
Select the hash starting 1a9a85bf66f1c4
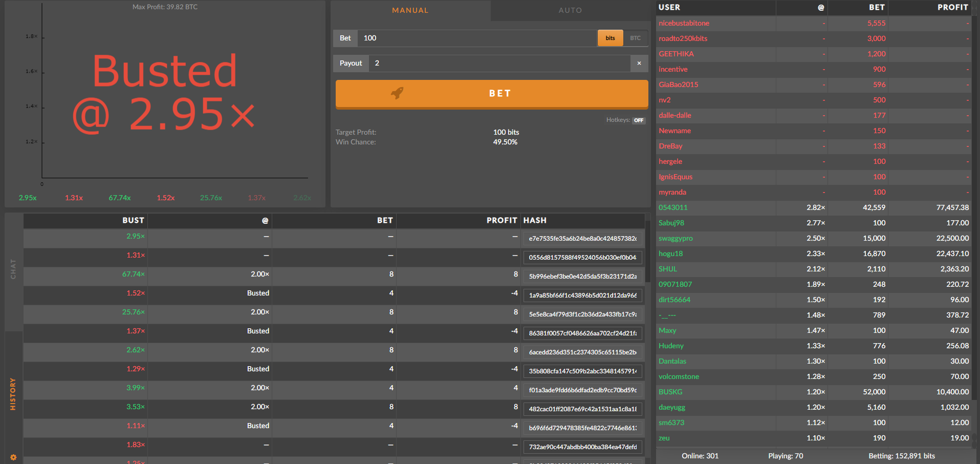coord(582,296)
